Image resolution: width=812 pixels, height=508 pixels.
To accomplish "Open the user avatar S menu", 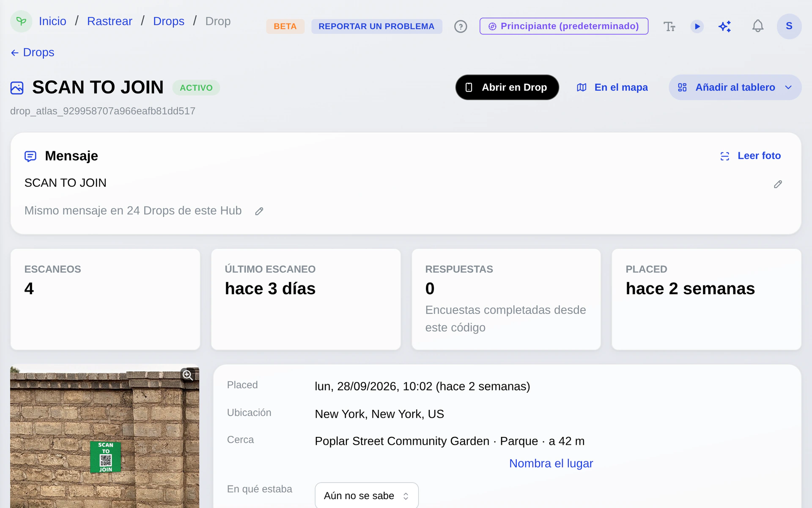I will point(789,26).
